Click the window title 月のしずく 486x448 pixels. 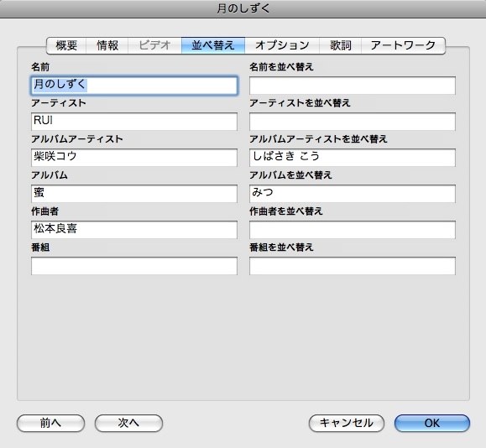pos(243,8)
